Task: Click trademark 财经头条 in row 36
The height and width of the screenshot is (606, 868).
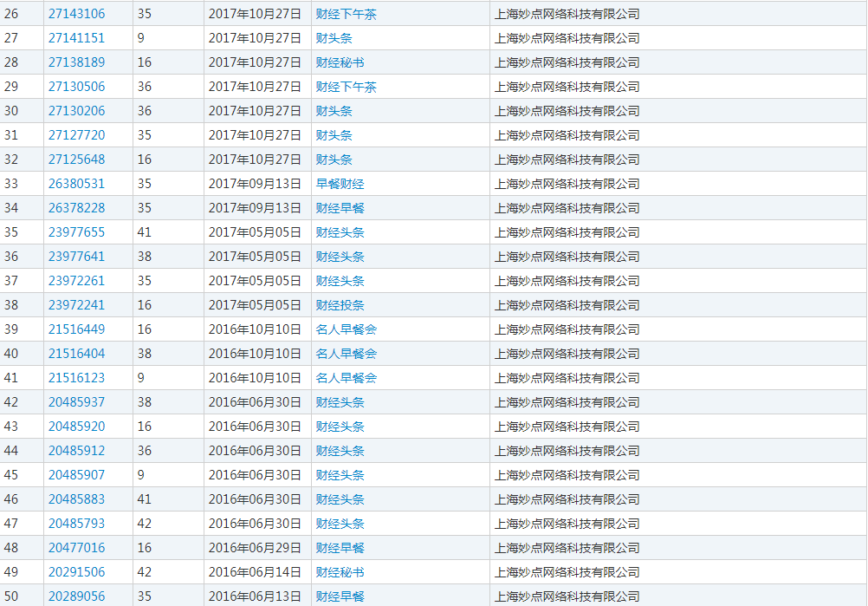Action: pos(340,257)
